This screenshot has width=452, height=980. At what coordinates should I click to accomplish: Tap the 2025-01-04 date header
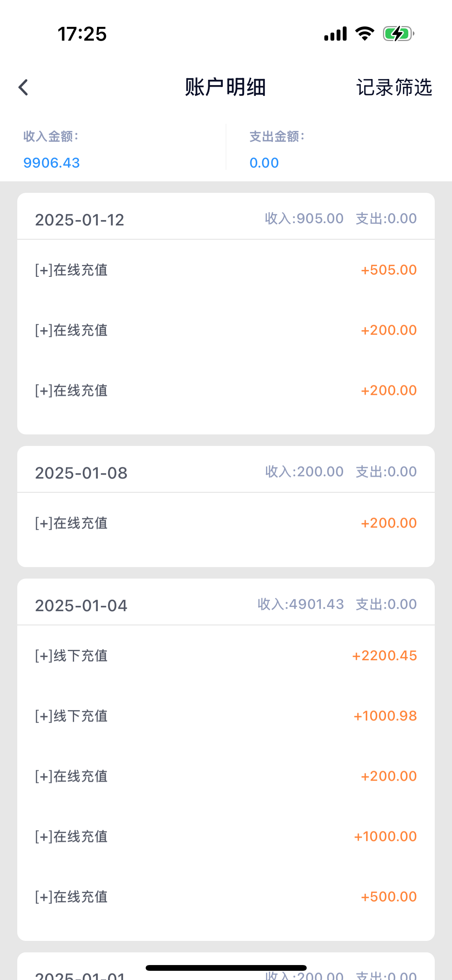tap(81, 605)
